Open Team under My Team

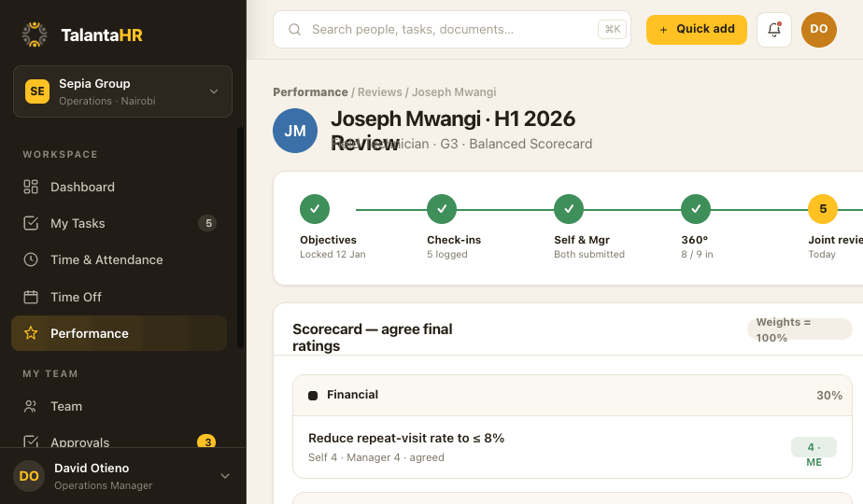119,406
